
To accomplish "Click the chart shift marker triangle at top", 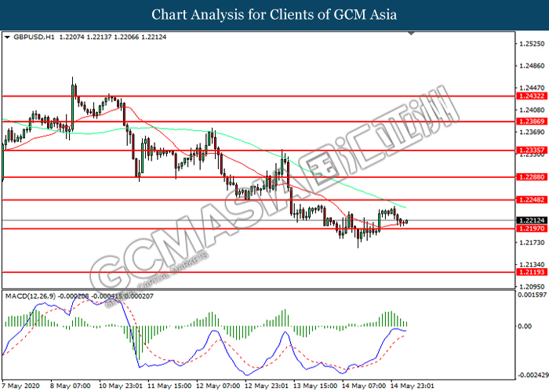I will coord(412,34).
